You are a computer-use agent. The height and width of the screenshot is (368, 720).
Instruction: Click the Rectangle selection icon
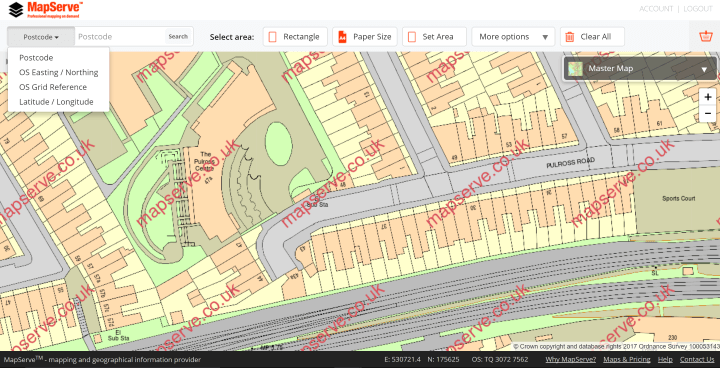tap(272, 37)
